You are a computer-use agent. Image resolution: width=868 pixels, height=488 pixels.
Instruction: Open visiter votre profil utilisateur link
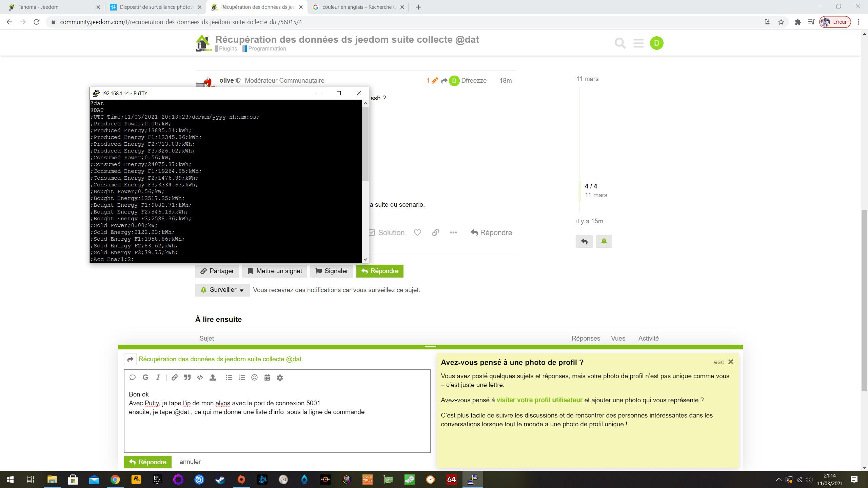[x=539, y=400]
